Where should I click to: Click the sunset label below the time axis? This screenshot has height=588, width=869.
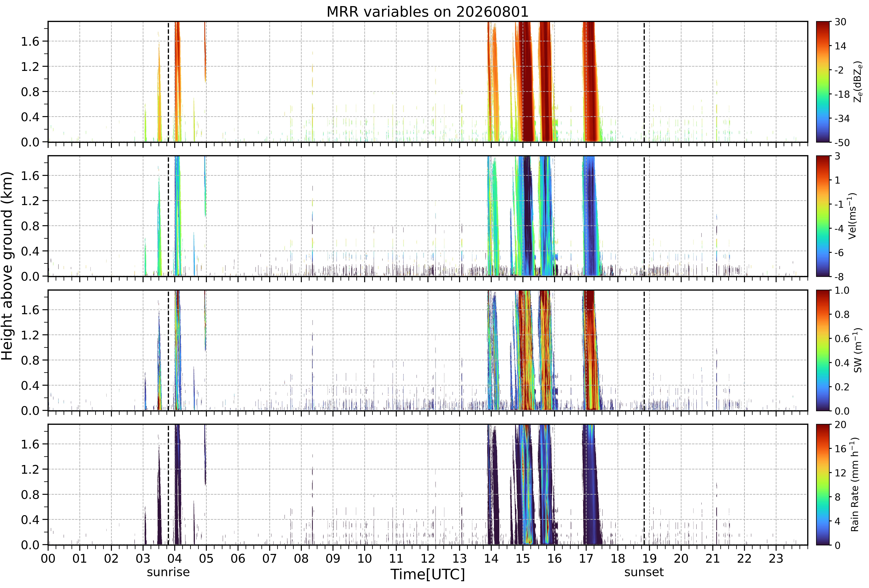[644, 572]
